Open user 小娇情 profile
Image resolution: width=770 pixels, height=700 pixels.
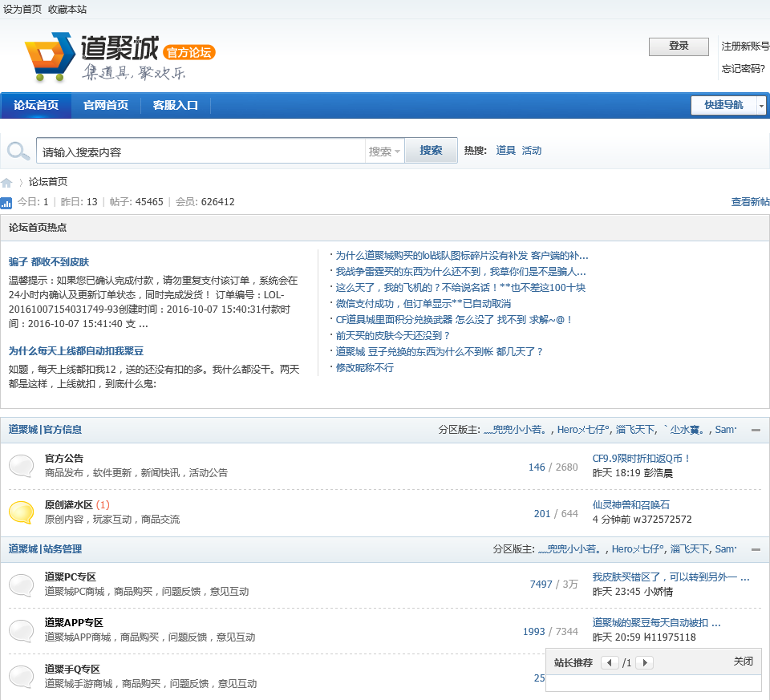(x=659, y=592)
